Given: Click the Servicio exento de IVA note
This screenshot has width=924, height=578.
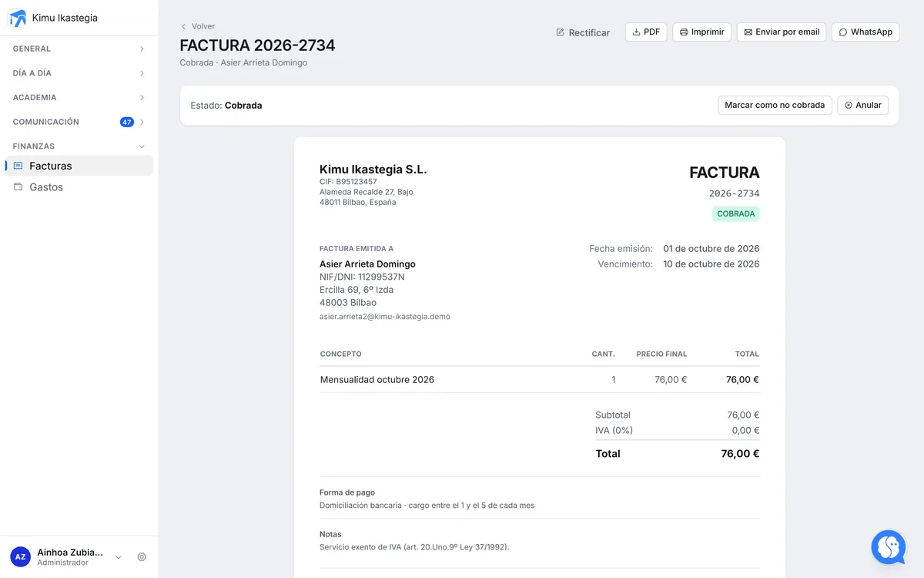Looking at the screenshot, I should [414, 547].
